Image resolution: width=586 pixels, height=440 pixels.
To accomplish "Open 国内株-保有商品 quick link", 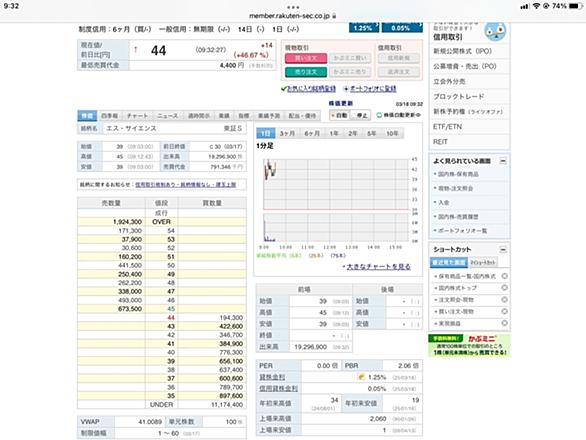I will pyautogui.click(x=458, y=174).
